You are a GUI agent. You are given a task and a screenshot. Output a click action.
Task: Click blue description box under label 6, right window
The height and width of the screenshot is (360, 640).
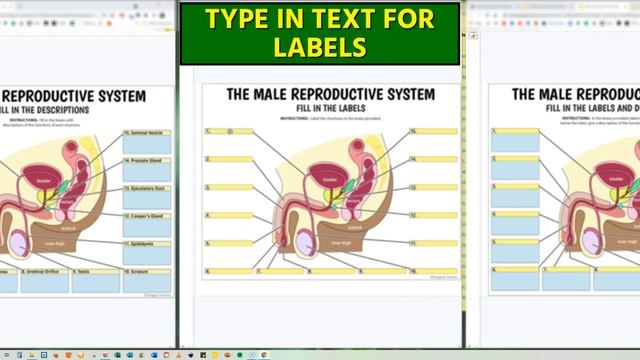click(x=515, y=282)
